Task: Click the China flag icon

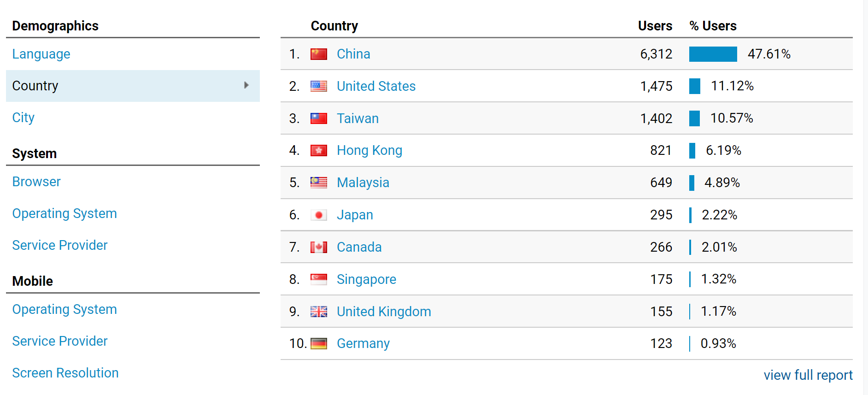Action: [x=318, y=54]
